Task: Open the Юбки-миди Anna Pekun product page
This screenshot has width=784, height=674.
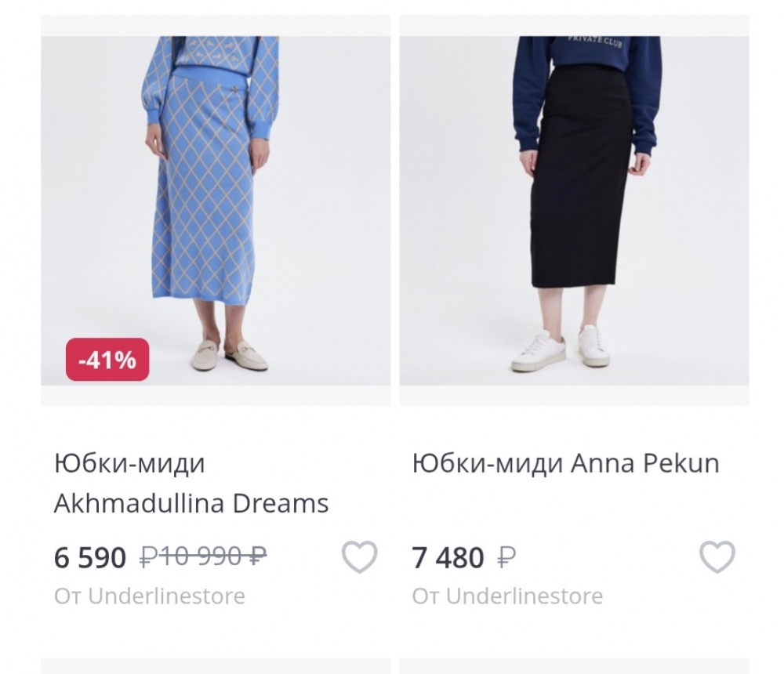Action: tap(566, 462)
